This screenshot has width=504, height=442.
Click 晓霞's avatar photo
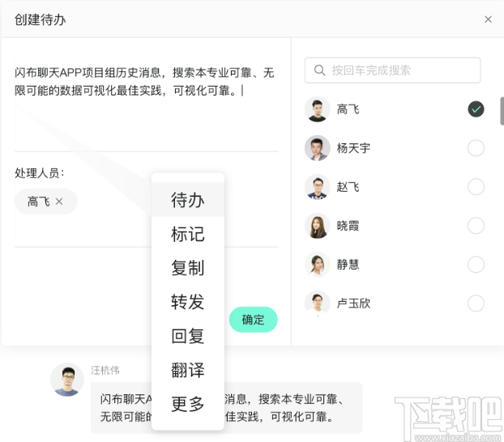click(x=318, y=226)
